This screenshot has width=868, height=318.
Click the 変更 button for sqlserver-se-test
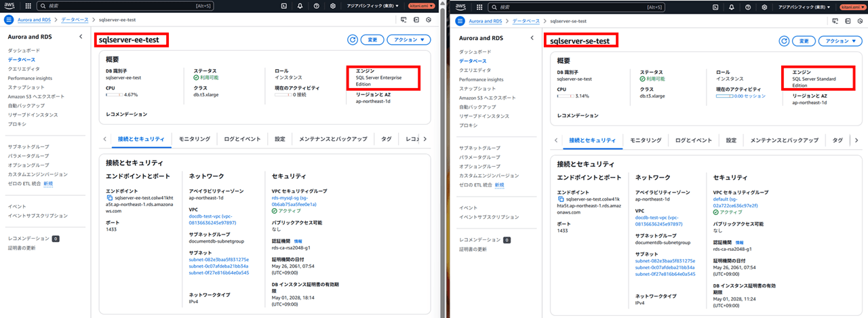click(x=804, y=41)
